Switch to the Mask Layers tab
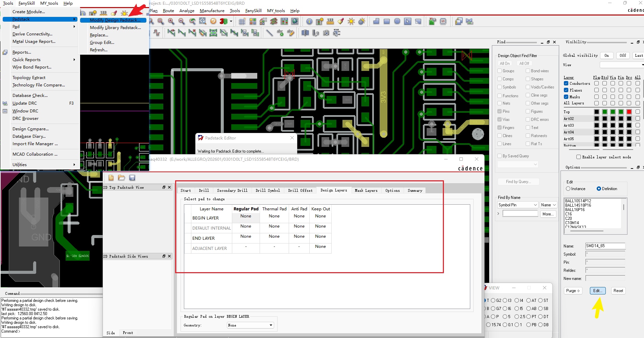This screenshot has height=338, width=644. [366, 190]
